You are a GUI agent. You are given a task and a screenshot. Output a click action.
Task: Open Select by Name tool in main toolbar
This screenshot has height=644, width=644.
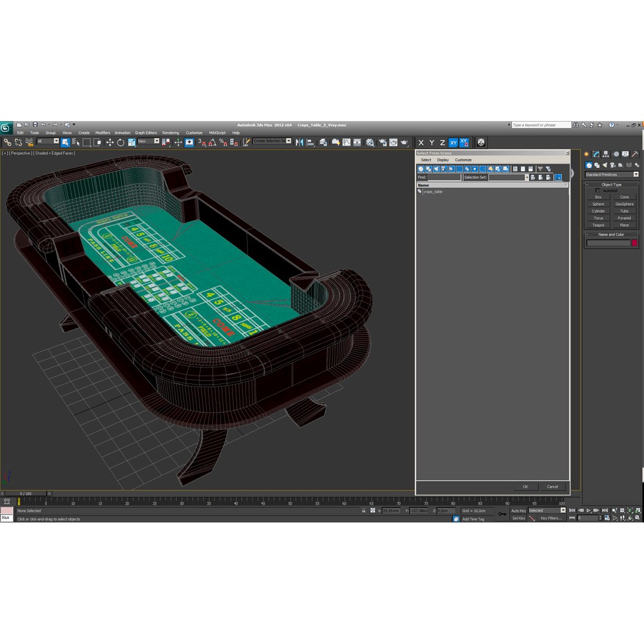click(x=76, y=143)
